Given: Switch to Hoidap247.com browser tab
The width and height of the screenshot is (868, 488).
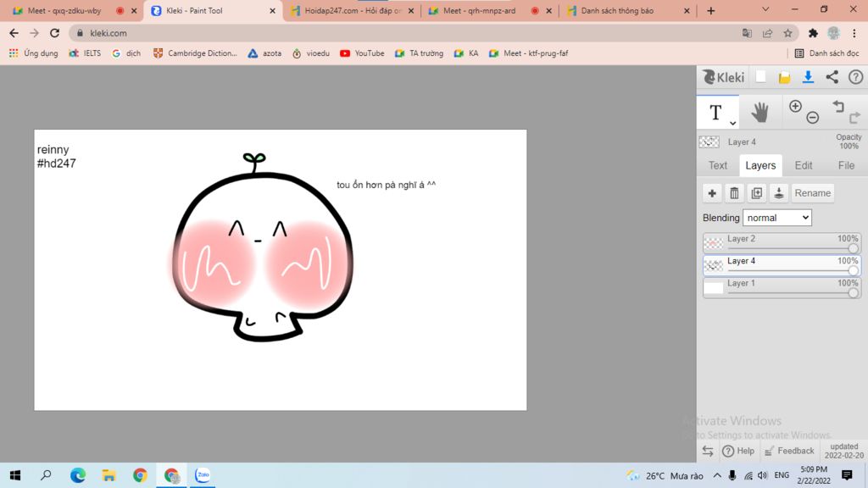Looking at the screenshot, I should 352,10.
